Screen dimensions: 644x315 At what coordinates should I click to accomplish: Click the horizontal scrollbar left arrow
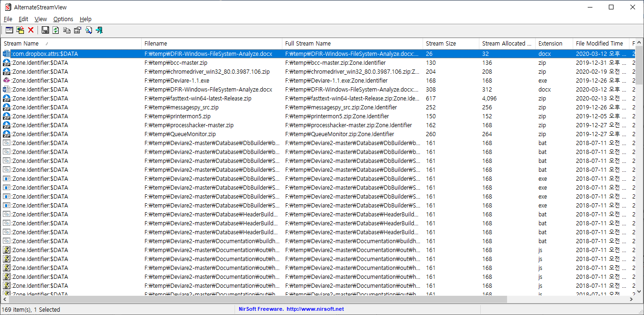tap(5, 300)
